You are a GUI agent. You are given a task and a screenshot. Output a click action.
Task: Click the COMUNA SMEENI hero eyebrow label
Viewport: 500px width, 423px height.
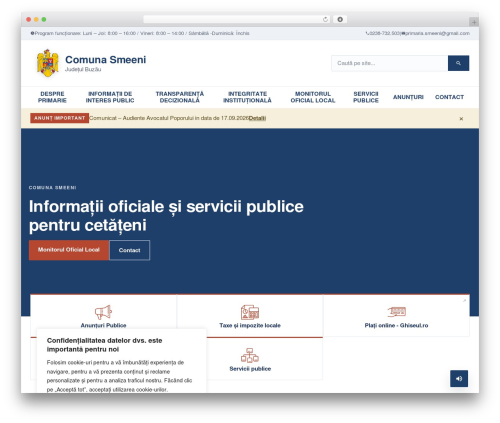(52, 188)
